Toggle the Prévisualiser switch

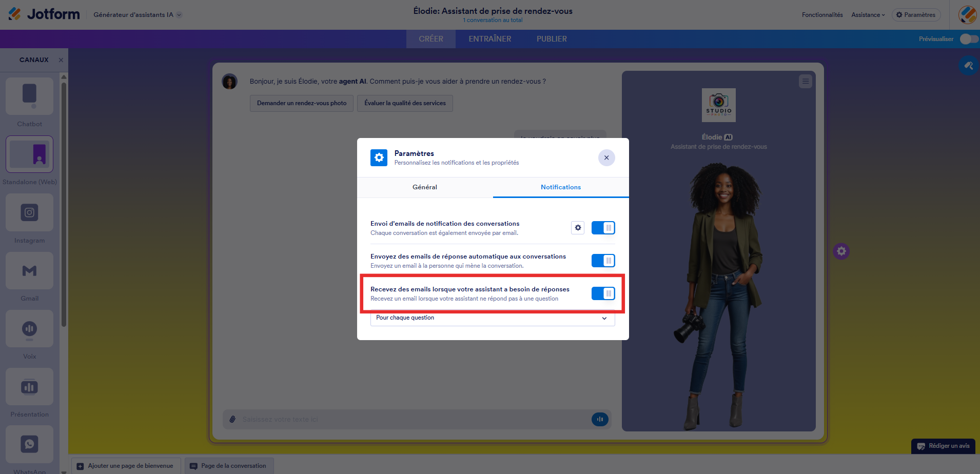pyautogui.click(x=969, y=39)
